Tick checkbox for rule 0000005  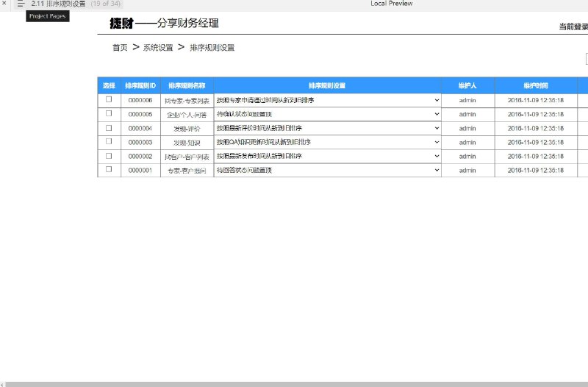coord(109,113)
